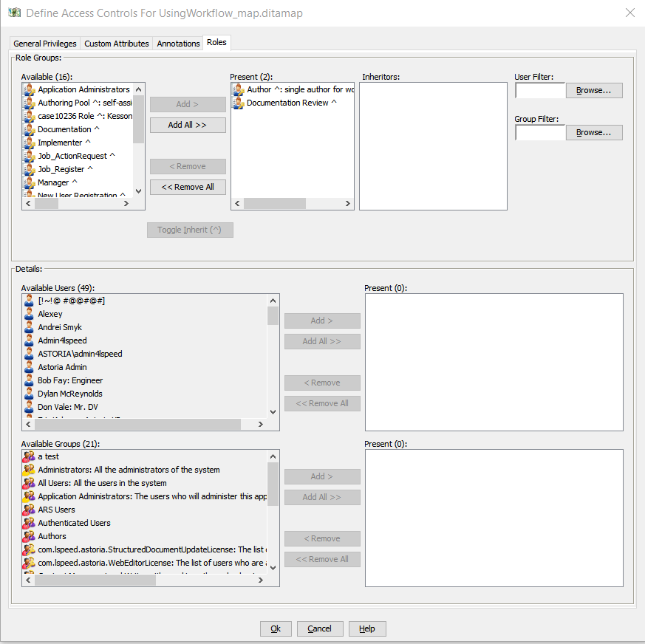Select the Authors group icon

pyautogui.click(x=30, y=536)
